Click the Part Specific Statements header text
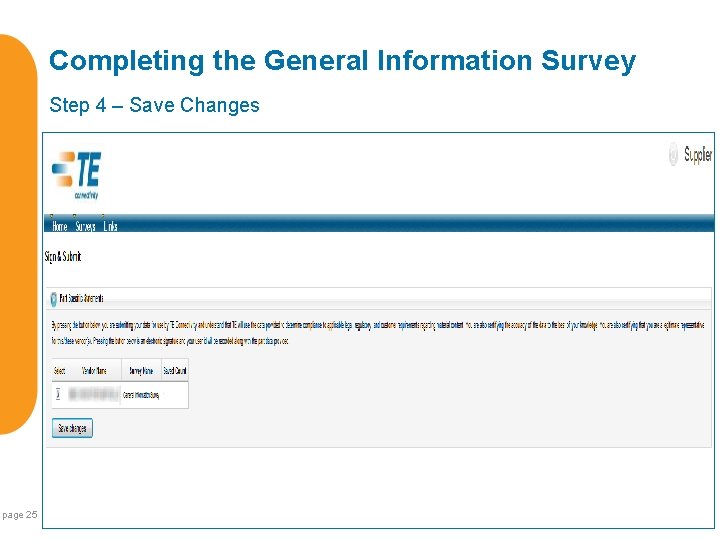This screenshot has width=720, height=540. (x=82, y=298)
